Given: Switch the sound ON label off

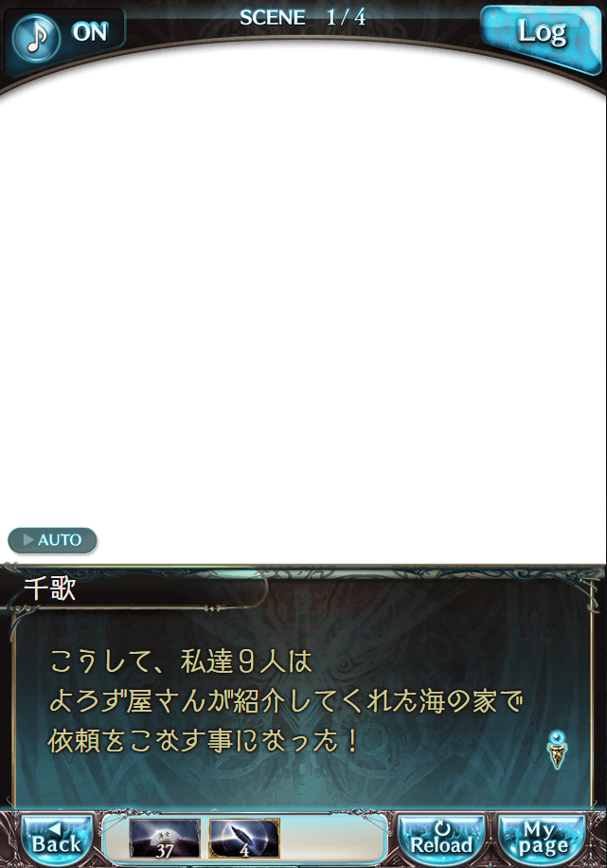Looking at the screenshot, I should (90, 32).
